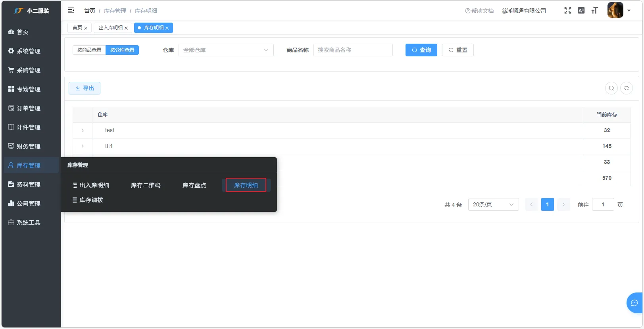
Task: Collapse sidebar with hamburger icon
Action: (x=71, y=10)
